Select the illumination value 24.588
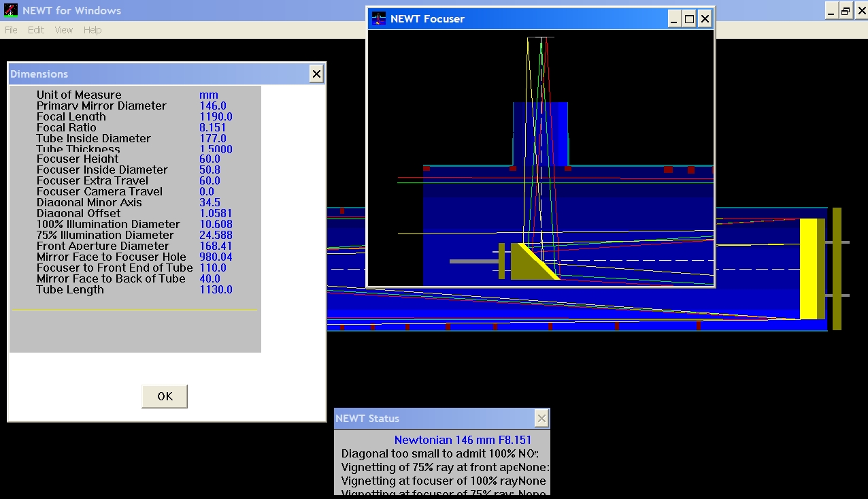Viewport: 868px width, 499px height. pyautogui.click(x=216, y=236)
